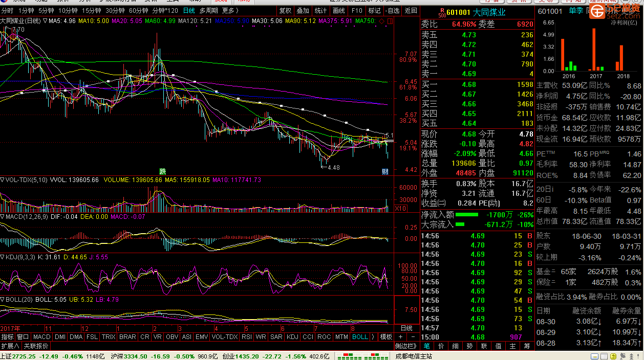This screenshot has width=644, height=360.
Task: Select 日线 in the top period bar
Action: click(x=189, y=11)
